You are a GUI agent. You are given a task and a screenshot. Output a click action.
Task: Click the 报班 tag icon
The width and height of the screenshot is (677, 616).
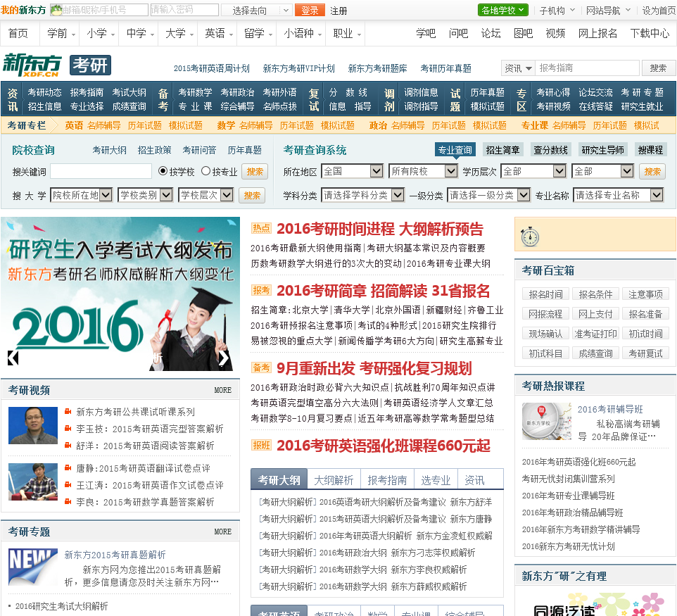click(x=261, y=445)
